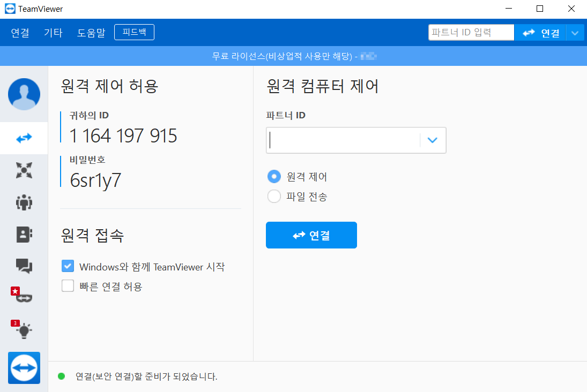The width and height of the screenshot is (587, 392).
Task: Click the ID number 1 164 197 915
Action: click(123, 136)
